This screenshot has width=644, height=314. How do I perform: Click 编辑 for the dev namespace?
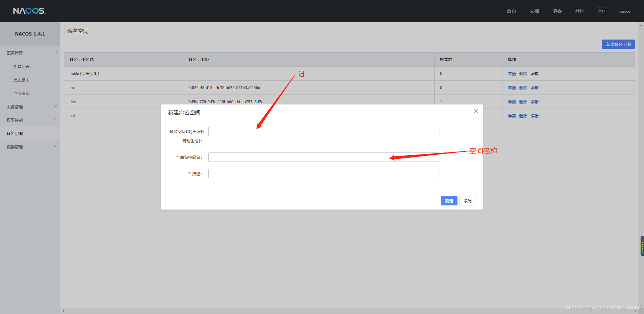[534, 102]
